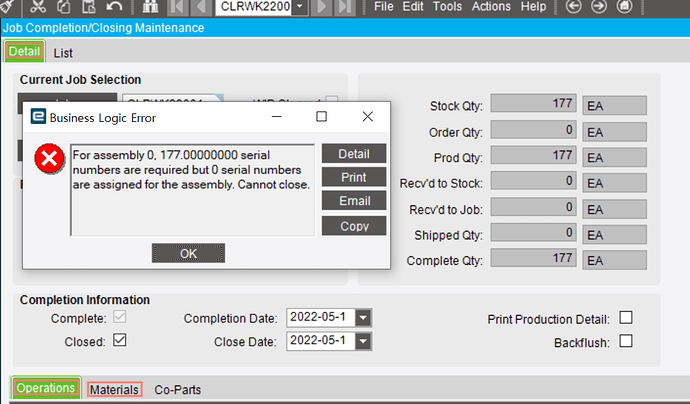Open the Tools menu
This screenshot has height=404, width=690.
[447, 7]
